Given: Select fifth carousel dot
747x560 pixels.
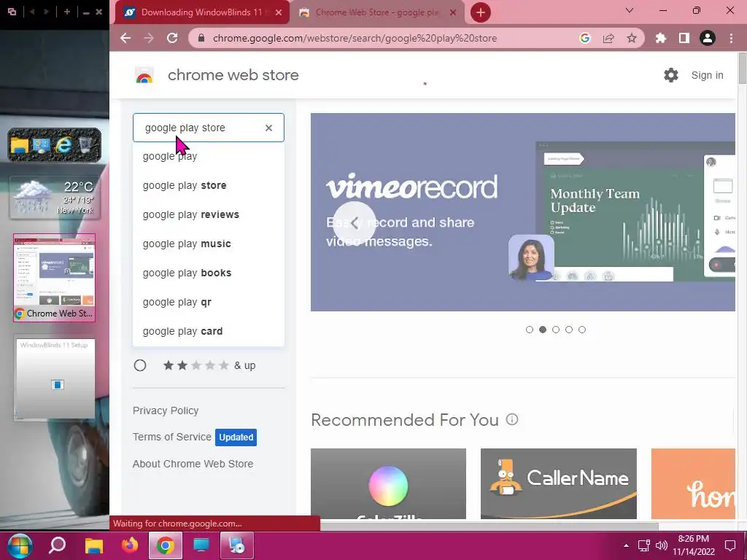Looking at the screenshot, I should [x=581, y=330].
